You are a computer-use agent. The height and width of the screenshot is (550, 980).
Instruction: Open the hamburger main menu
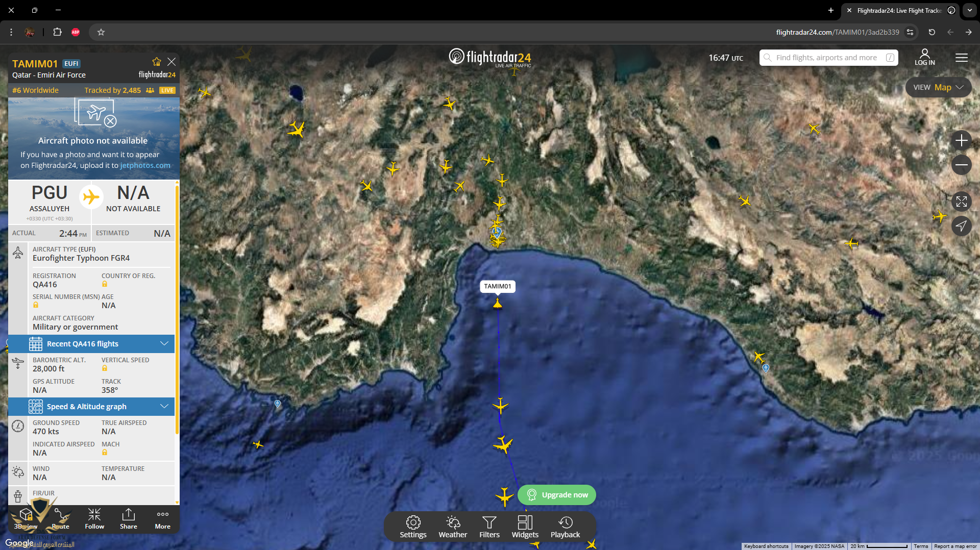(x=961, y=58)
